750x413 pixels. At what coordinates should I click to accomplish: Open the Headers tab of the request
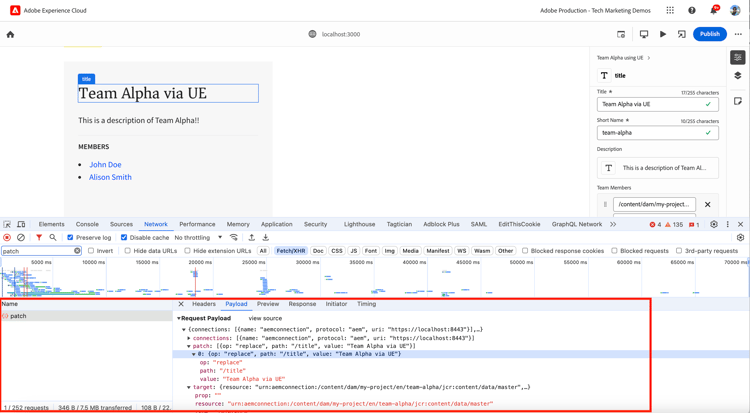pos(204,304)
